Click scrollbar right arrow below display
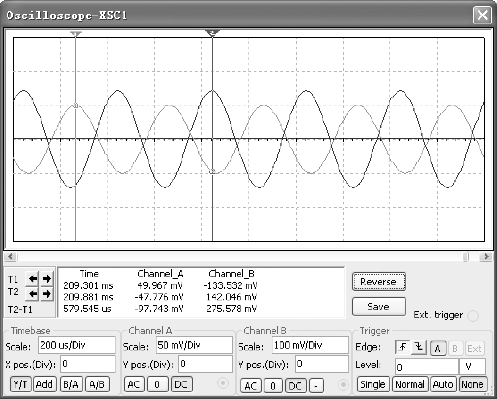Viewport: 497px width, 399px height. [486, 256]
